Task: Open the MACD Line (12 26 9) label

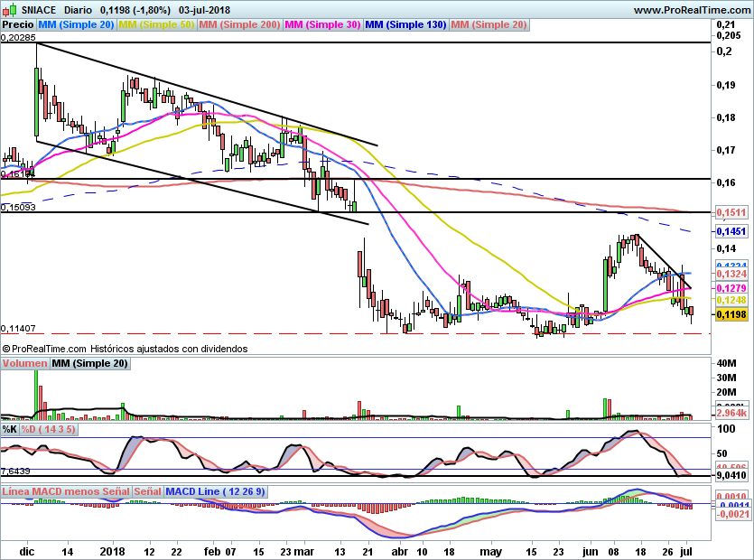Action: (216, 490)
